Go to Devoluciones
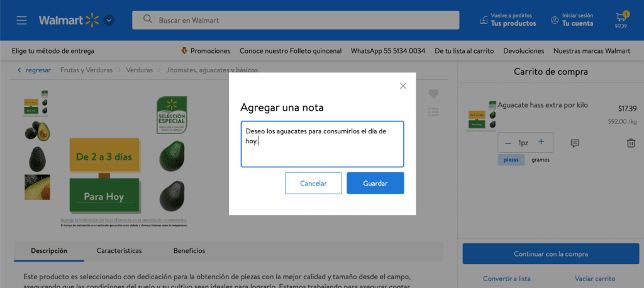This screenshot has width=644, height=288. pyautogui.click(x=524, y=51)
